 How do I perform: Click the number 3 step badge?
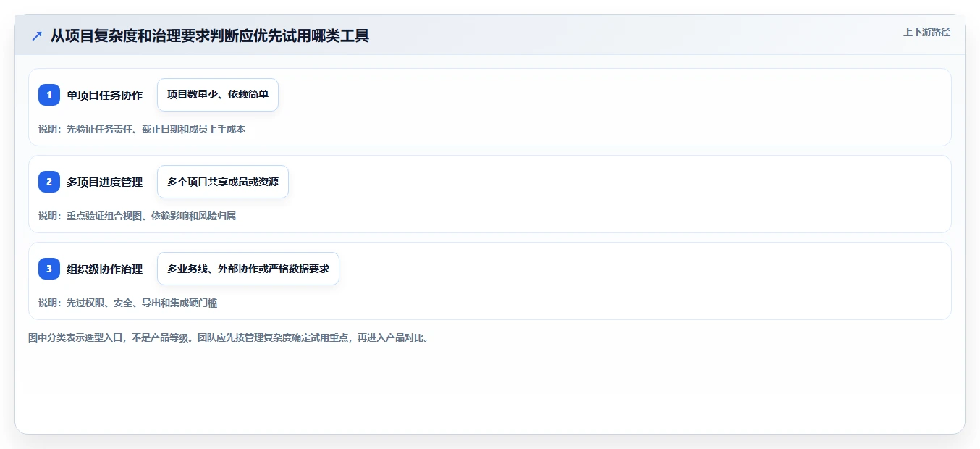[49, 269]
